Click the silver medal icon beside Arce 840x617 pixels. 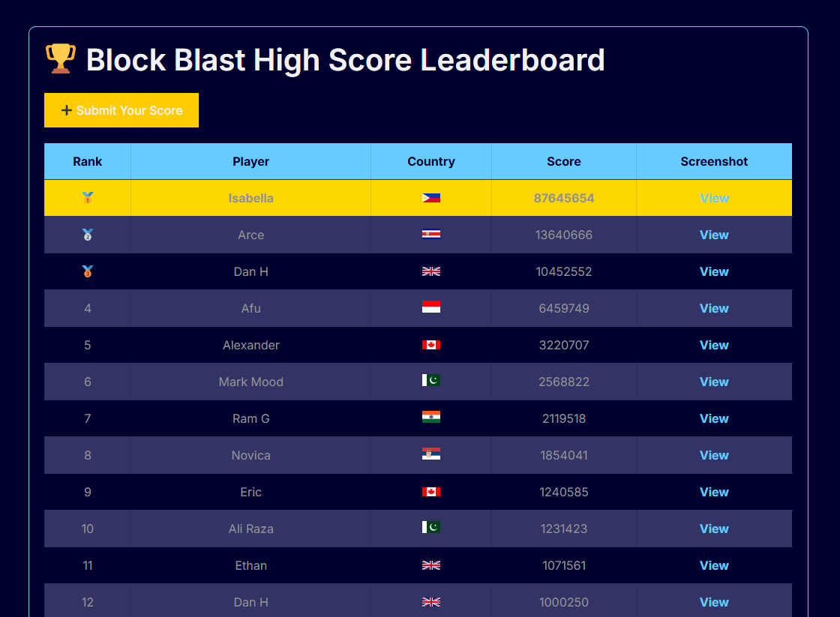87,234
